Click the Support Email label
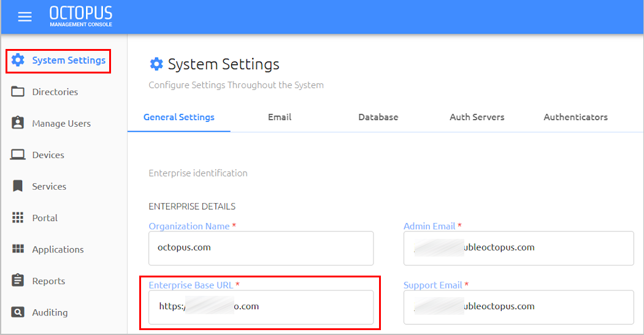Viewport: 644px width, 335px height. [433, 285]
